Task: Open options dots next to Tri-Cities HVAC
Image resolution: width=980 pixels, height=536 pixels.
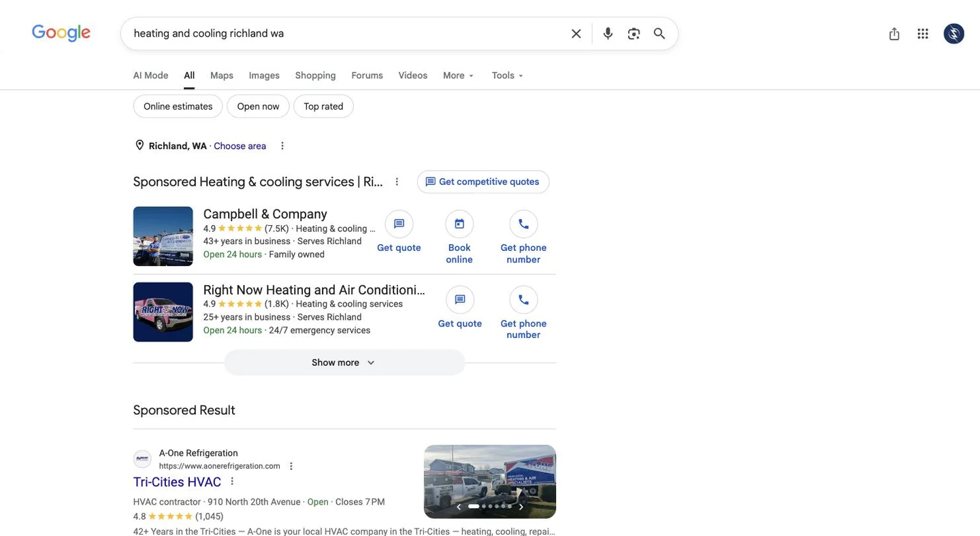Action: 232,481
